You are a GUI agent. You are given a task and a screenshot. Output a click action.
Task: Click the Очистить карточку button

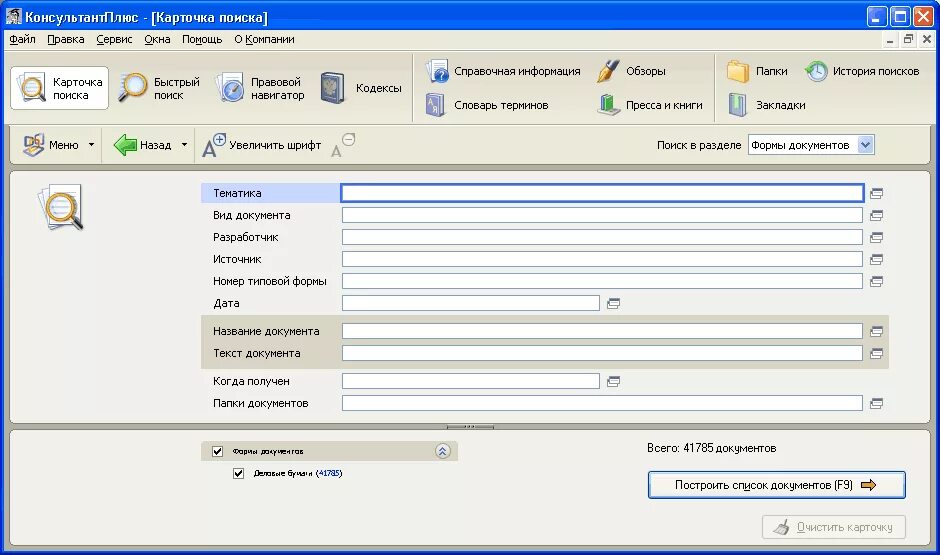pos(834,527)
